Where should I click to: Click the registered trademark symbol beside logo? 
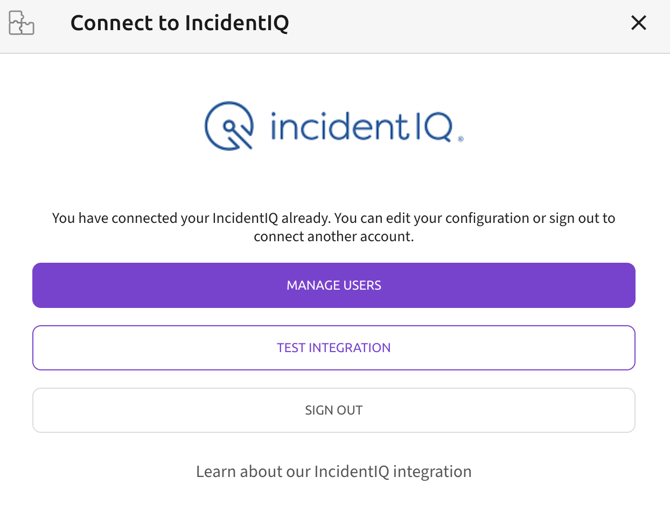click(461, 139)
